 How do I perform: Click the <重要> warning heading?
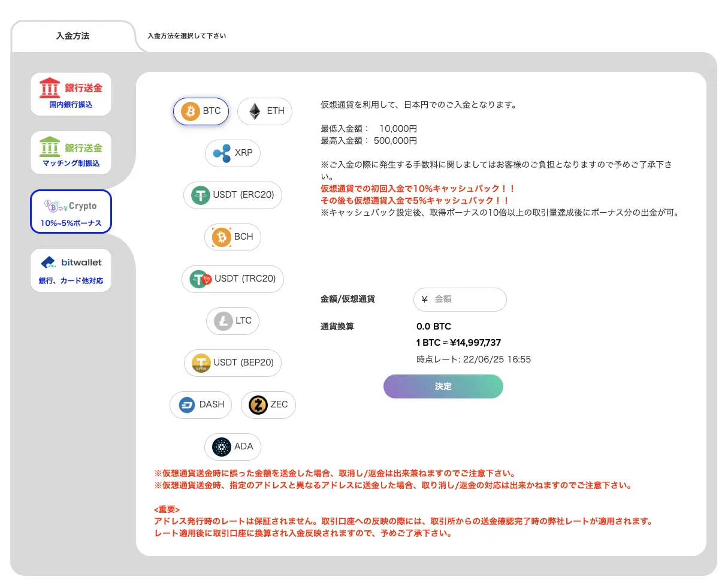pos(167,510)
